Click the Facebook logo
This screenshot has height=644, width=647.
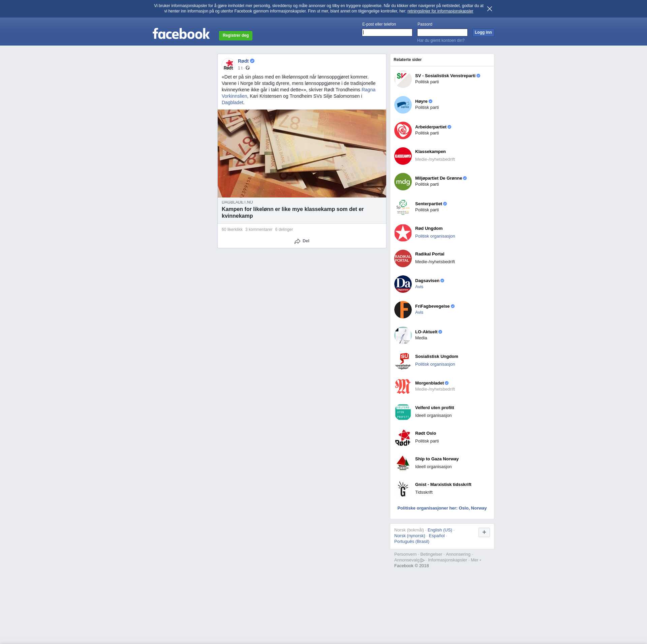click(x=181, y=34)
